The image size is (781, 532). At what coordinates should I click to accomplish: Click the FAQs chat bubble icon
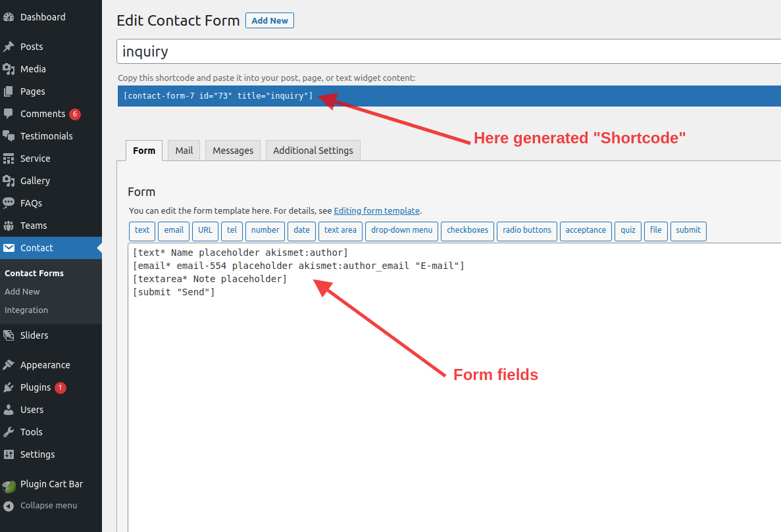[x=9, y=203]
